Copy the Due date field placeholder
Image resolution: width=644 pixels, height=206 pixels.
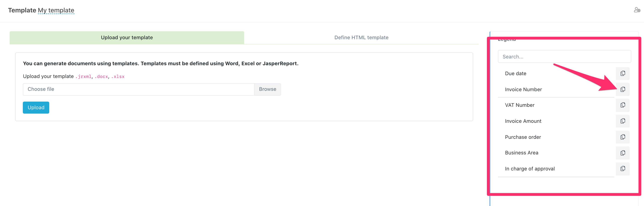tap(623, 73)
